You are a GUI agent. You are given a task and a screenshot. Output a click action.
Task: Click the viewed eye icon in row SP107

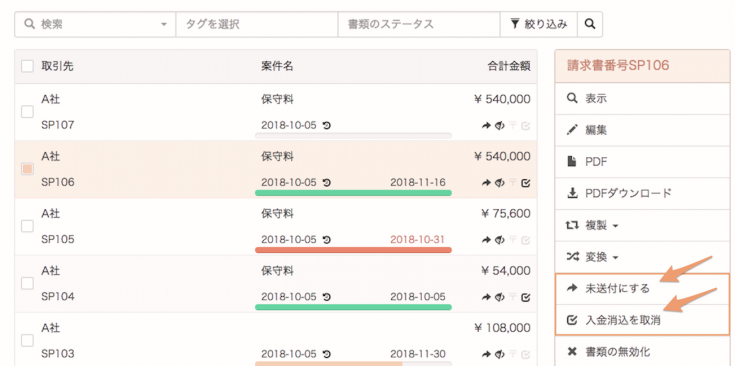[499, 126]
